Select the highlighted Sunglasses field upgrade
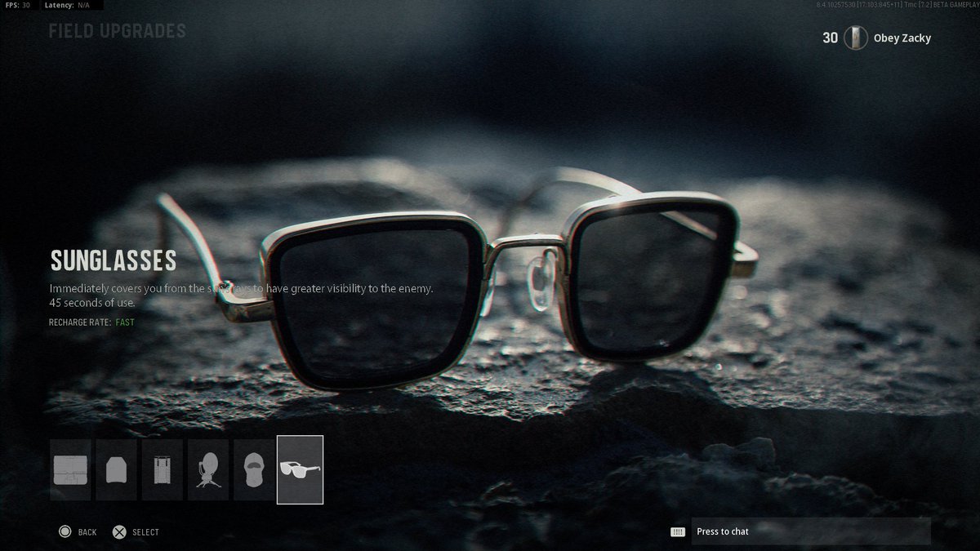Viewport: 980px width, 551px height. [301, 469]
